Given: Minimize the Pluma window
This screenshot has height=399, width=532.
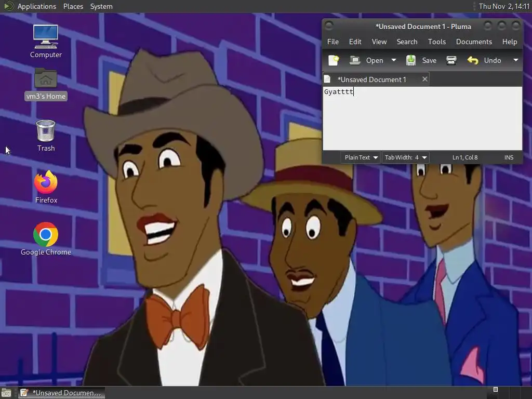Looking at the screenshot, I should pos(488,25).
